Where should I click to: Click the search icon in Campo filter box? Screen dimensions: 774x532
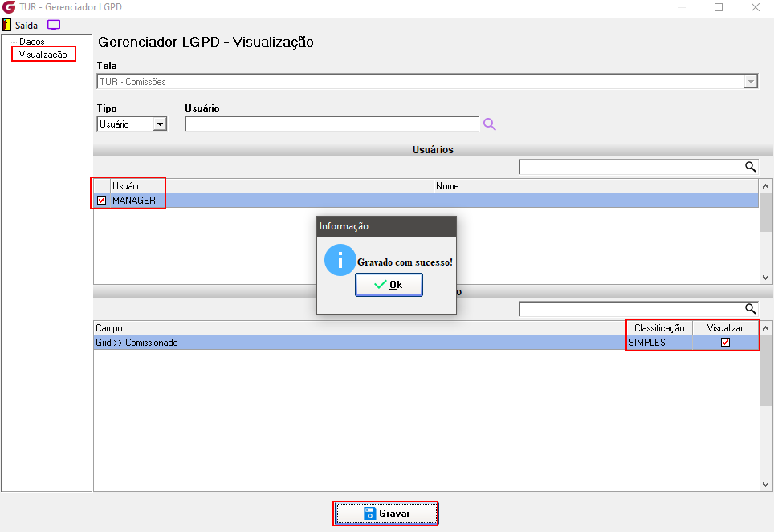750,309
